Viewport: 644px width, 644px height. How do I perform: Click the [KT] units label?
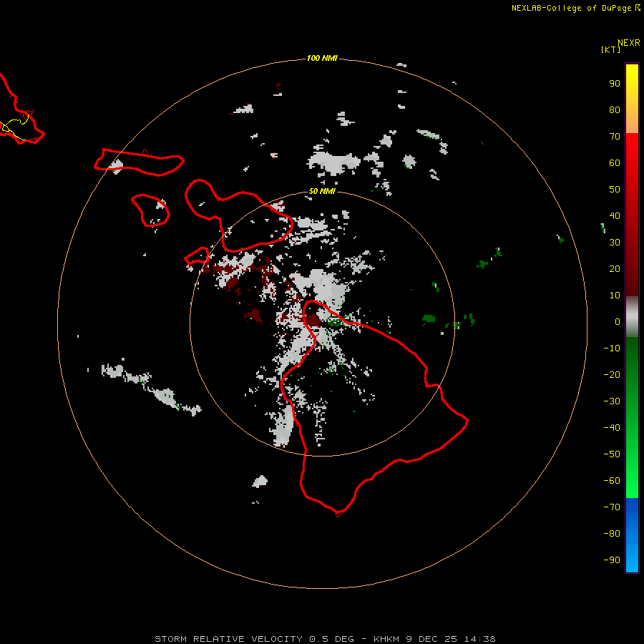point(610,49)
